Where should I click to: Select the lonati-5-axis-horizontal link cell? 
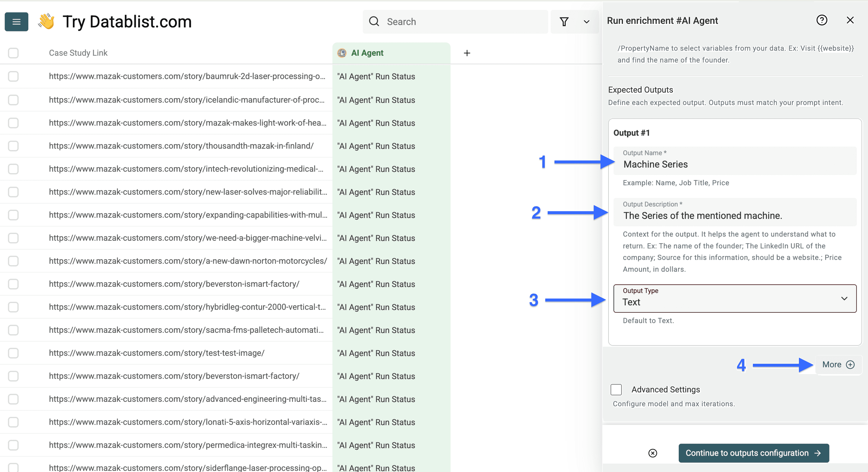188,422
